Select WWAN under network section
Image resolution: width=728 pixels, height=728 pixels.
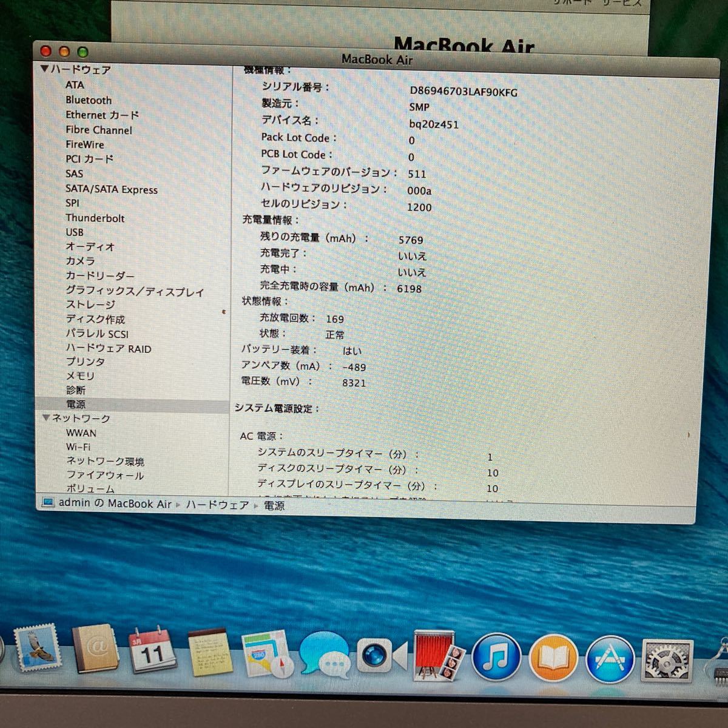pyautogui.click(x=81, y=433)
